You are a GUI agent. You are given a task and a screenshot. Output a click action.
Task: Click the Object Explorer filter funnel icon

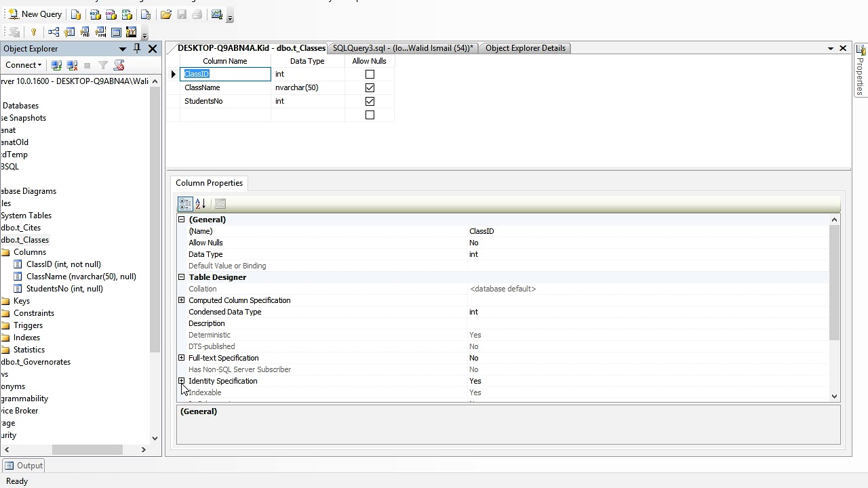point(103,65)
